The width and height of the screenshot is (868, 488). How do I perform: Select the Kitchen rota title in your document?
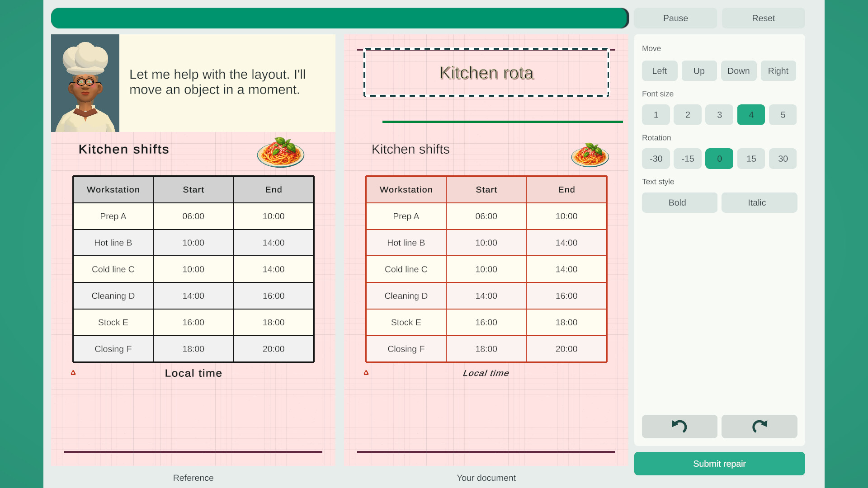coord(486,73)
